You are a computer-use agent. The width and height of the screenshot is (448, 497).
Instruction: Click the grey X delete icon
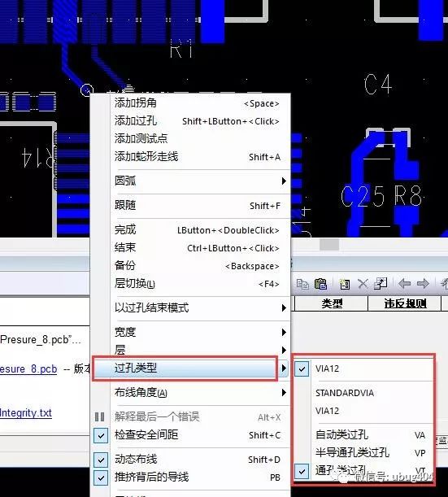tap(363, 284)
